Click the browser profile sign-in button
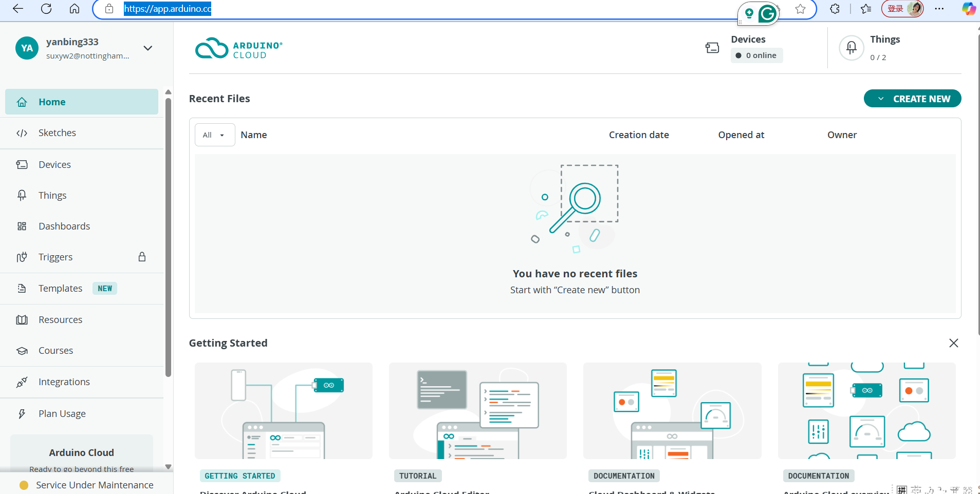 pos(902,9)
